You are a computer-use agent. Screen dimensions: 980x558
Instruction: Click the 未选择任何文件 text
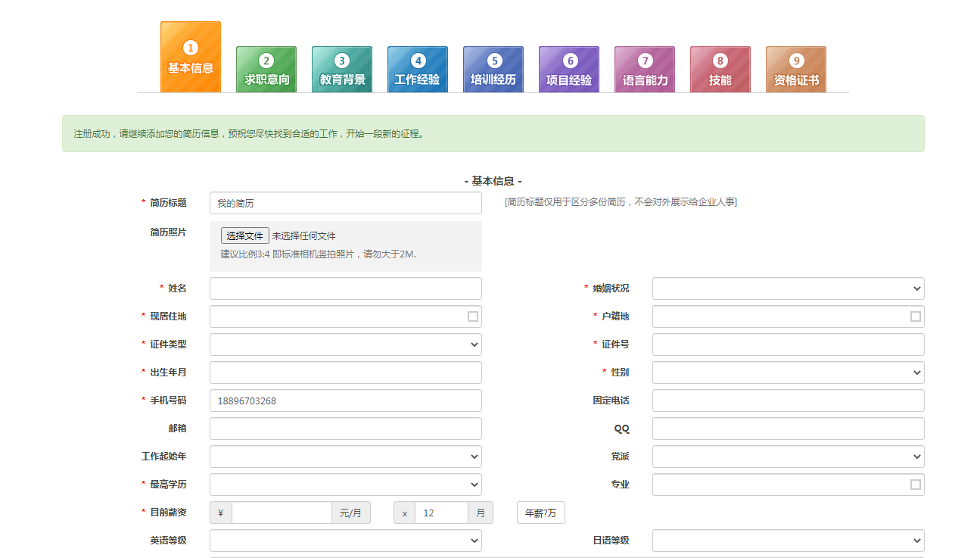(x=303, y=236)
